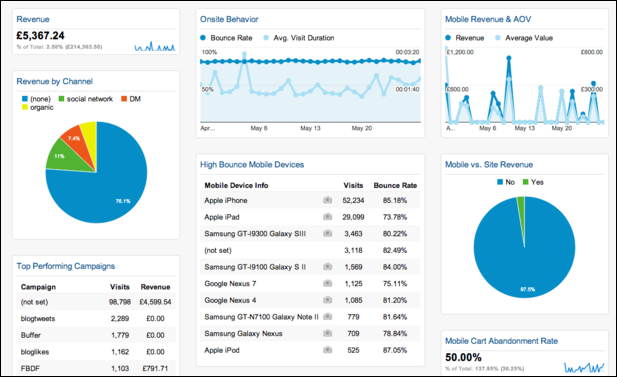Click the Visits header in campaigns table
Viewport: 617px width, 377px height.
120,287
